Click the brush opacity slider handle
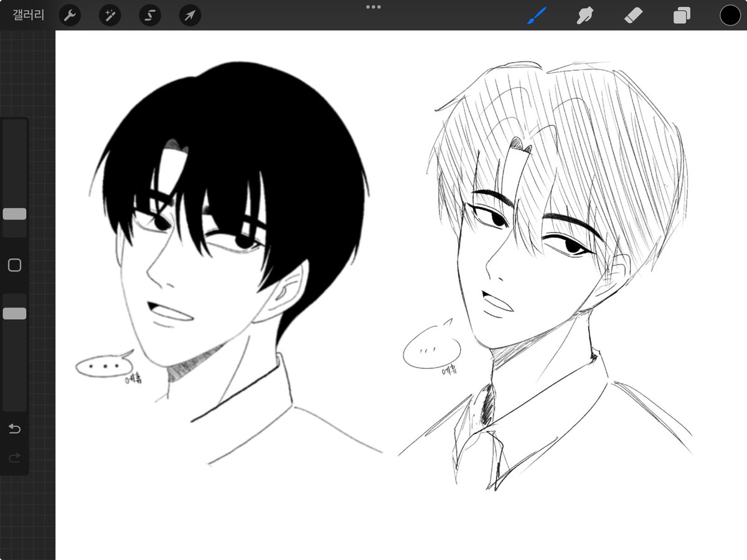Viewport: 747px width, 560px height. pos(14,314)
